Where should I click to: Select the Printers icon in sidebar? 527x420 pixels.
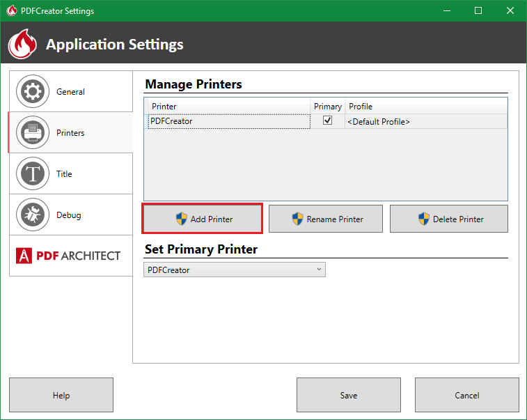pos(33,132)
